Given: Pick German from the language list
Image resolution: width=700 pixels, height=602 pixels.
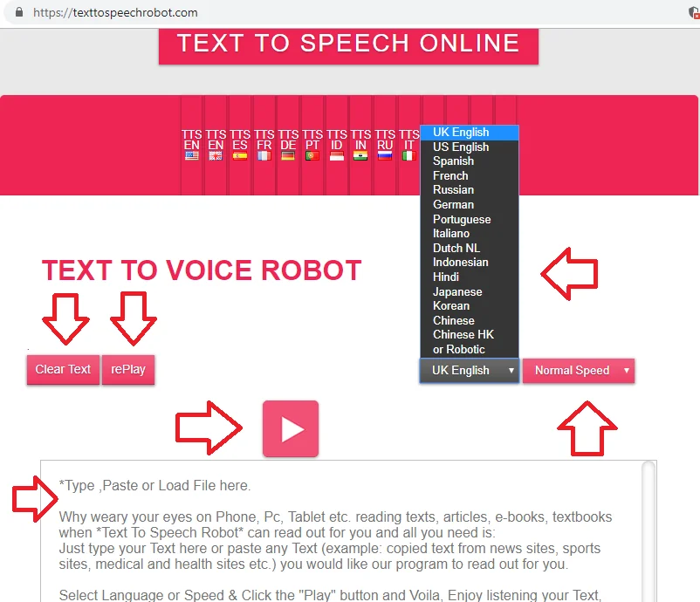Looking at the screenshot, I should coord(470,205).
